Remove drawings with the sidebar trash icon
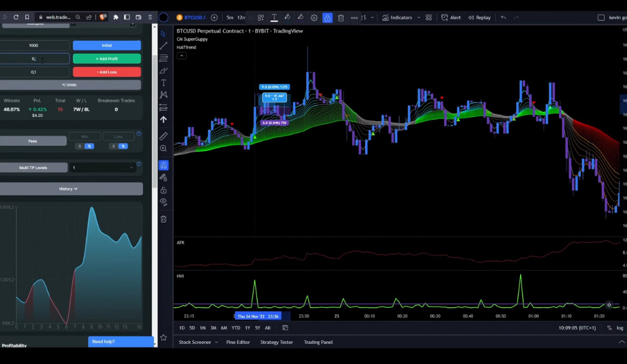 [163, 219]
